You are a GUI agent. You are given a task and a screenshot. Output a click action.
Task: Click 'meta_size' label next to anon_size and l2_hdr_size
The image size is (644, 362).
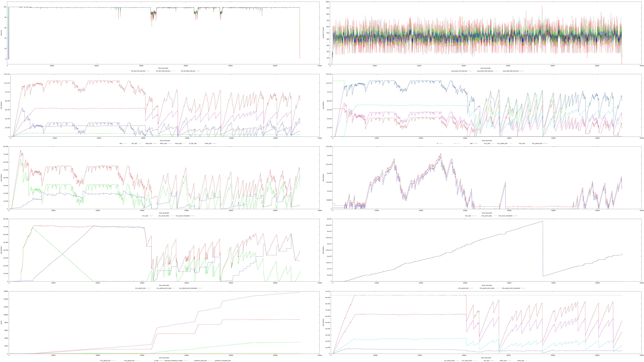pyautogui.click(x=208, y=143)
